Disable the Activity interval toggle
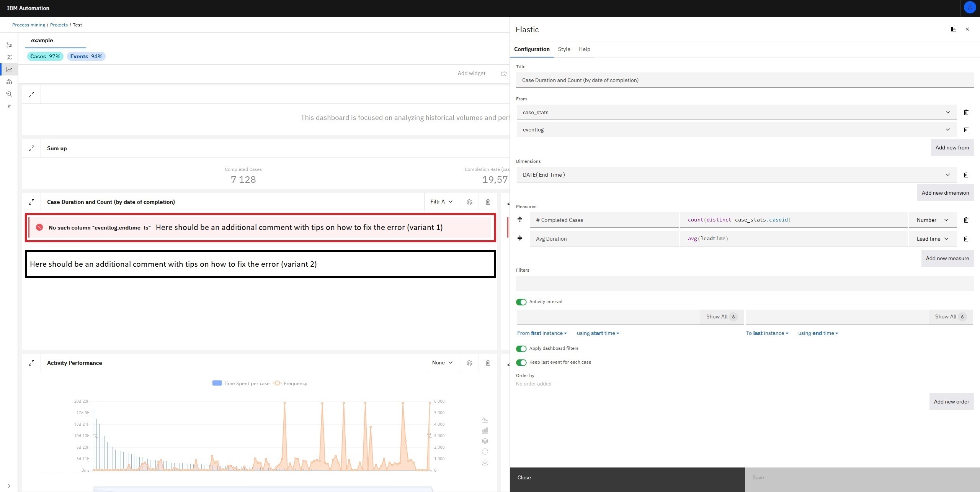This screenshot has height=492, width=980. point(521,302)
